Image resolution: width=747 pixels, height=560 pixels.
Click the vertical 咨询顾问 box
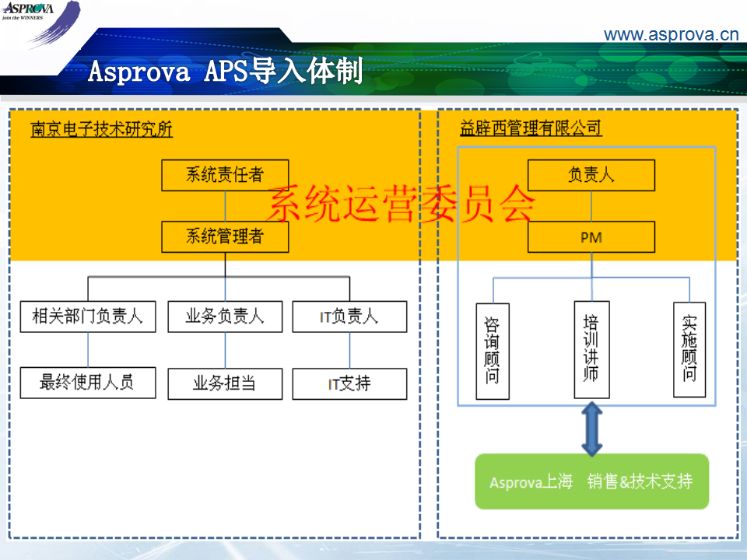click(493, 351)
